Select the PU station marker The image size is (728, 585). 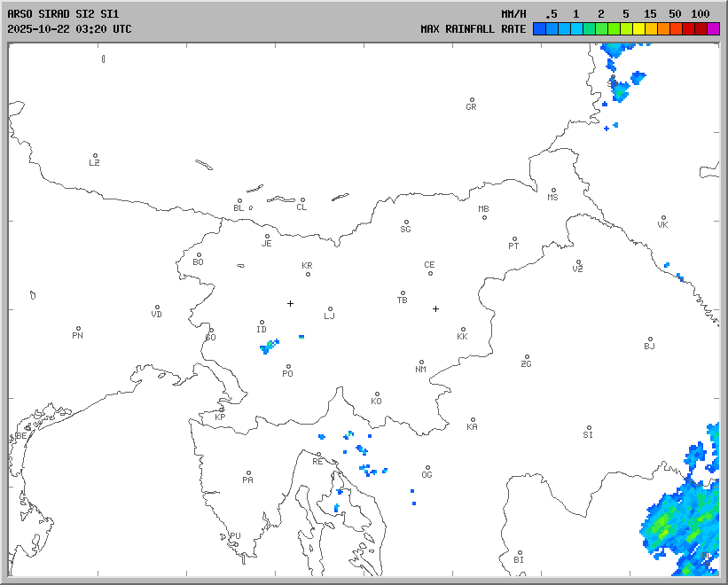233,528
